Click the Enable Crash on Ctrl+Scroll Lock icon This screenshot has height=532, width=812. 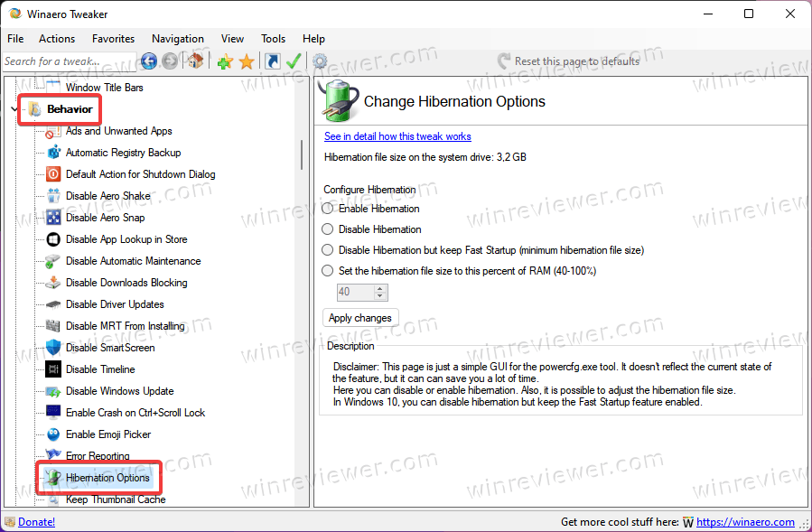(53, 413)
